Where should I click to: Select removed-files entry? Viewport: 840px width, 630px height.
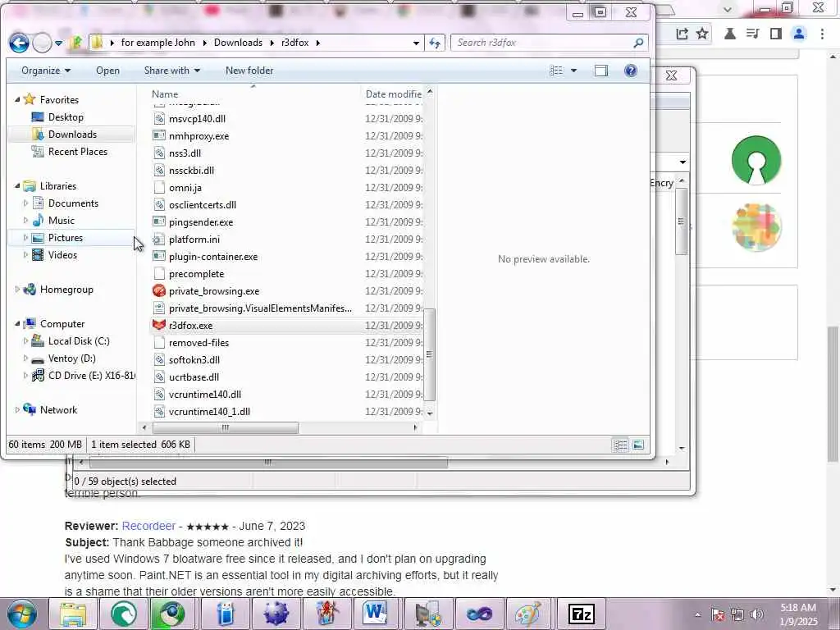pos(199,343)
